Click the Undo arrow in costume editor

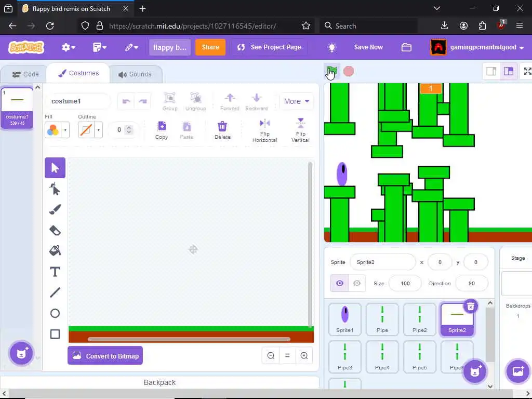[126, 101]
